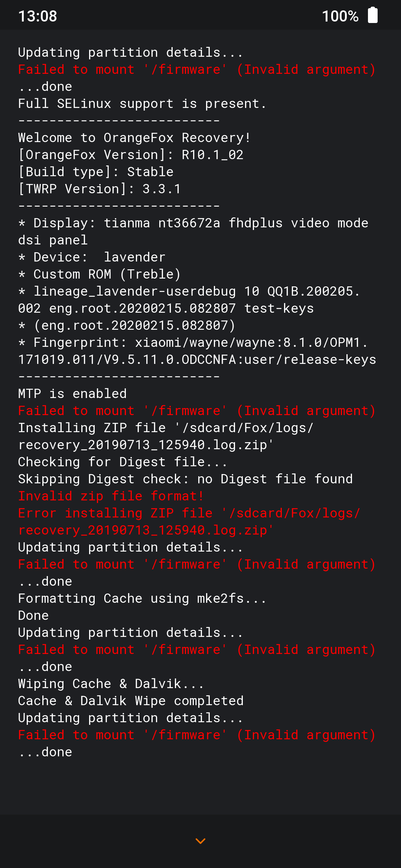Select the '[TWRP Version]: 3.3.1' line

[x=99, y=188]
